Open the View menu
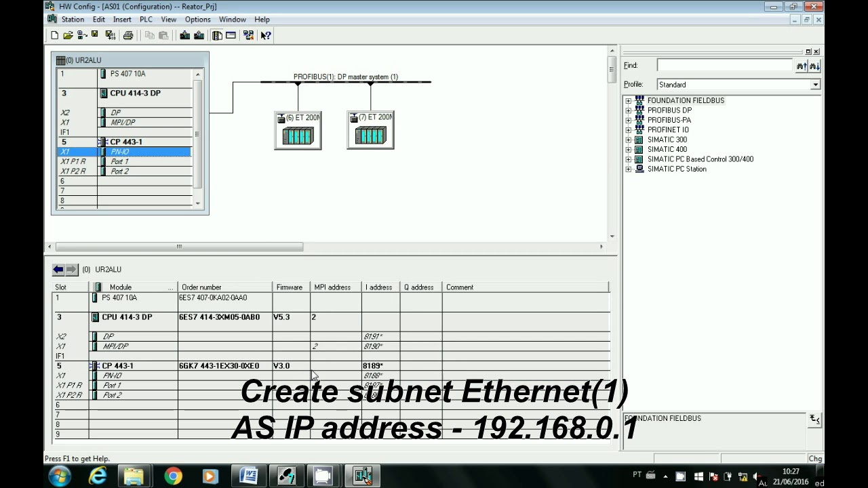This screenshot has height=488, width=868. click(168, 20)
